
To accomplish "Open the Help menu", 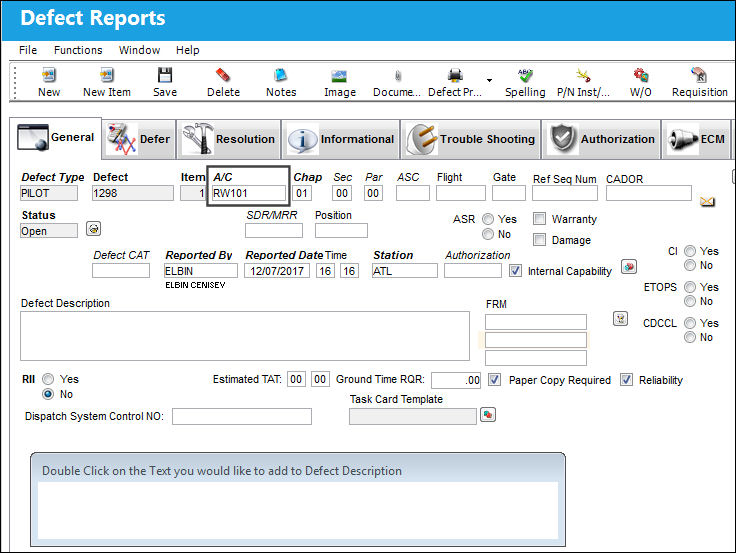I will point(188,50).
